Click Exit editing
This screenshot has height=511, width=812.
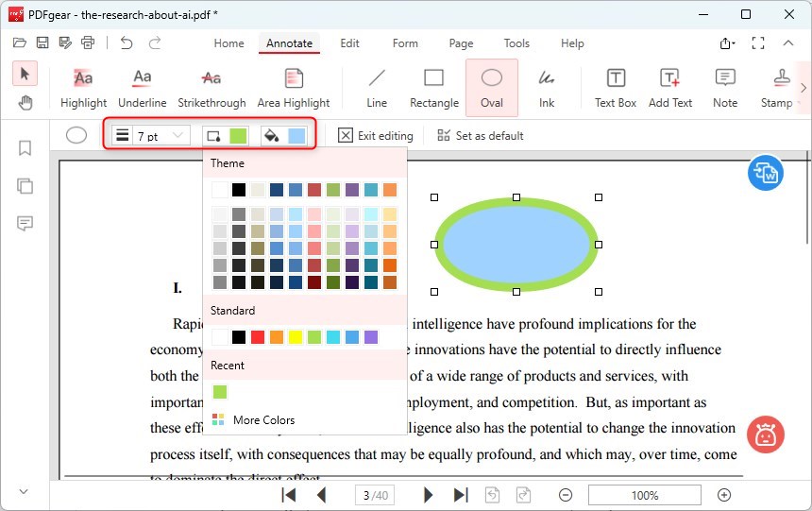tap(376, 136)
